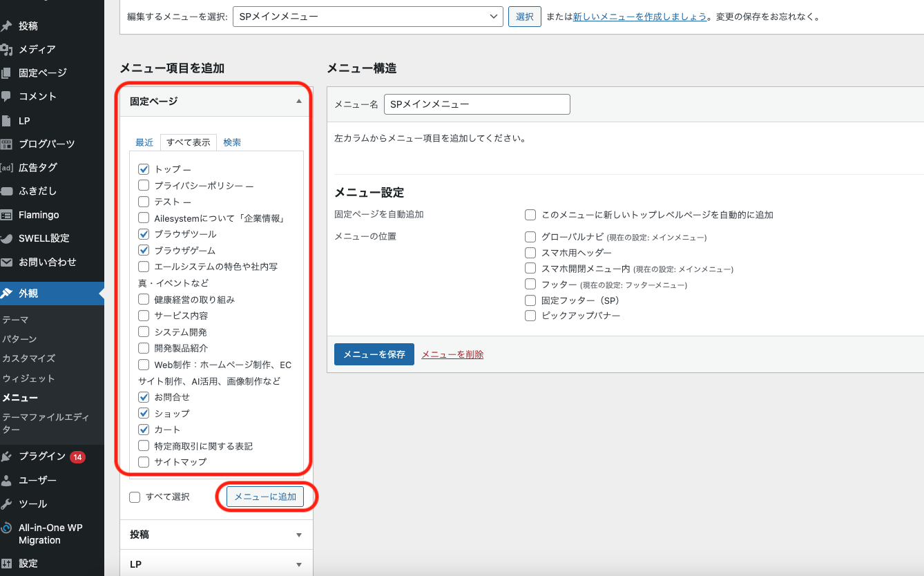924x576 pixels.
Task: Open the SWELL設定 wave icon
Action: click(6, 238)
